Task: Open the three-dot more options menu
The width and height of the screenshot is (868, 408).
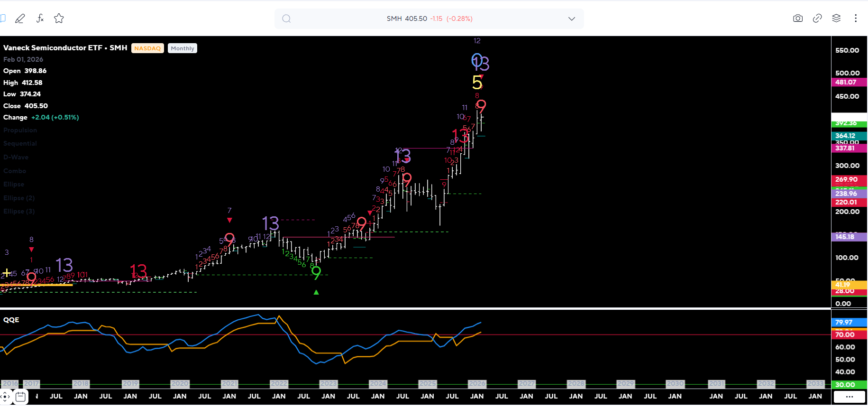Action: (856, 19)
